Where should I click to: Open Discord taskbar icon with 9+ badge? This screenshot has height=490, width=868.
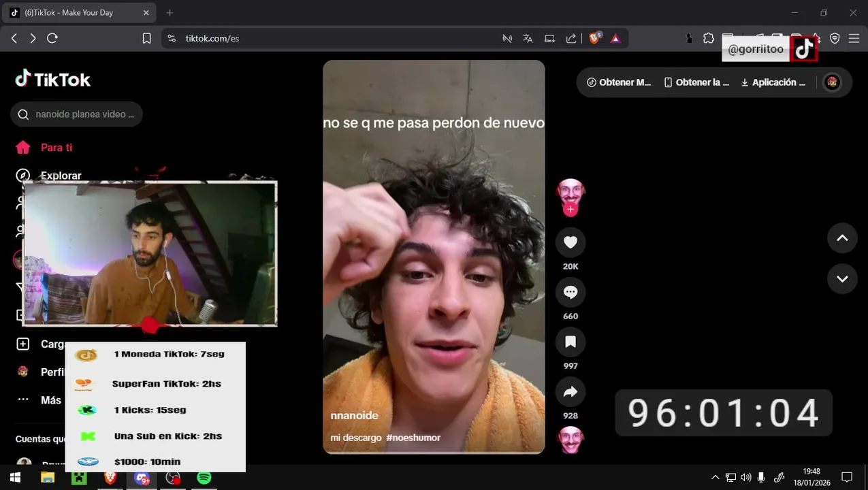point(142,478)
